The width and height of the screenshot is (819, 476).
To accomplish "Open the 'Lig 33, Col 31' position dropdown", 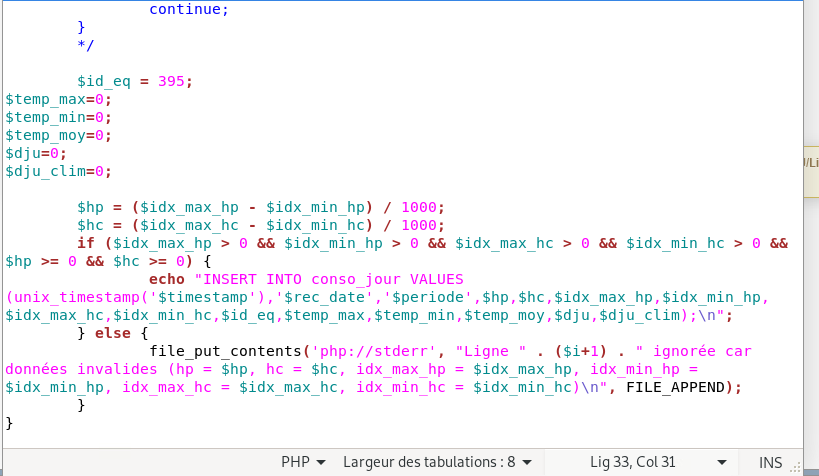I will (x=658, y=462).
